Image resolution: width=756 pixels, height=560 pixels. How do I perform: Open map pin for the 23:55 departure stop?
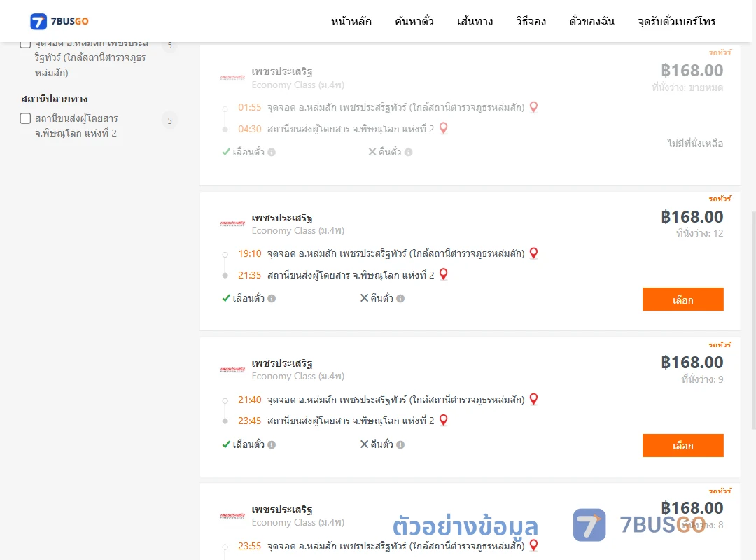(x=533, y=545)
